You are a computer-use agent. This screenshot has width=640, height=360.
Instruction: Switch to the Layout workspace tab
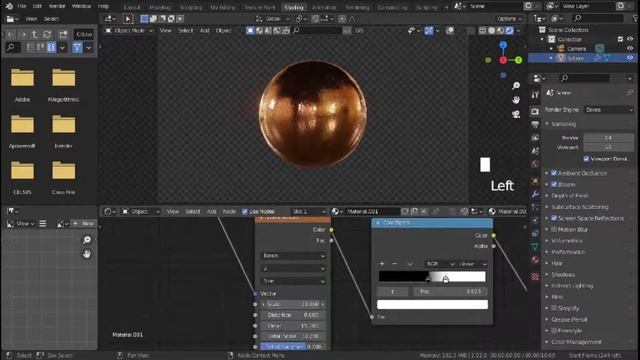pos(132,7)
